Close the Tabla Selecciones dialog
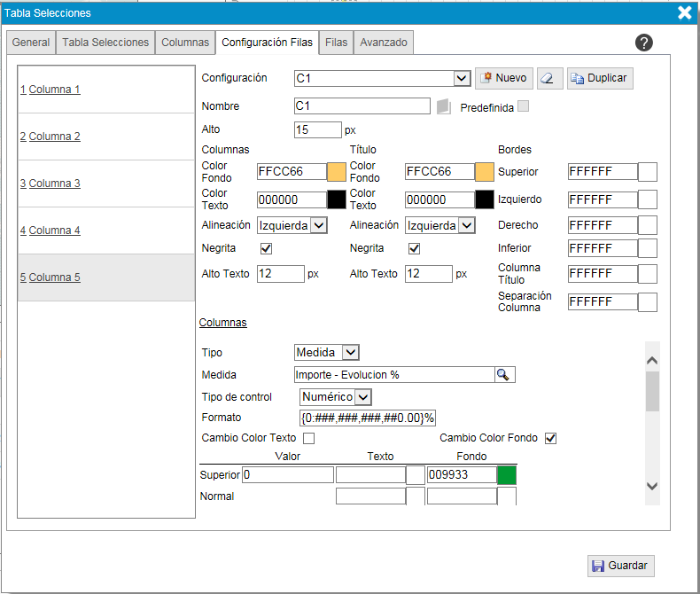Image resolution: width=700 pixels, height=594 pixels. coord(684,12)
